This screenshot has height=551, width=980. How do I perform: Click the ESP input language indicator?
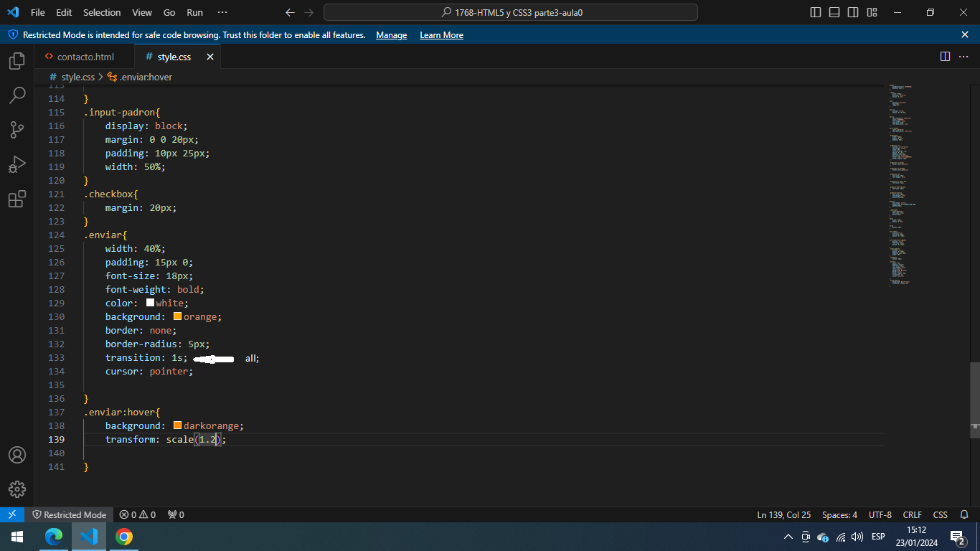click(x=878, y=537)
